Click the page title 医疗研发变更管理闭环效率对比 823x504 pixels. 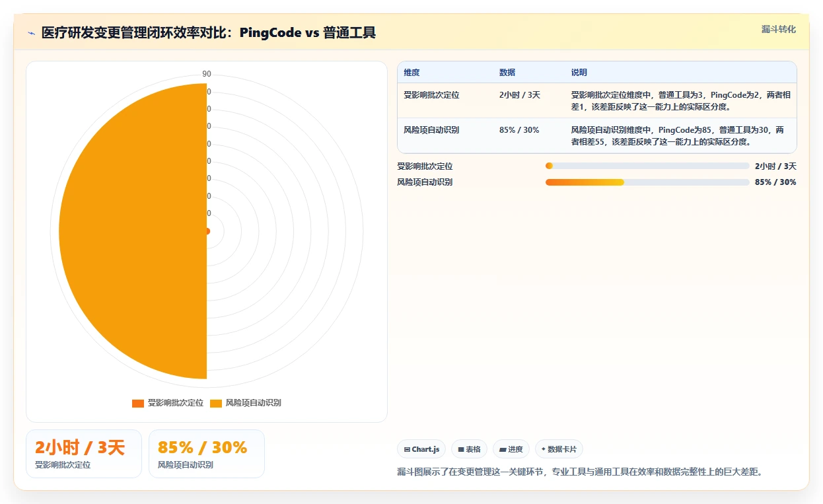click(x=209, y=33)
